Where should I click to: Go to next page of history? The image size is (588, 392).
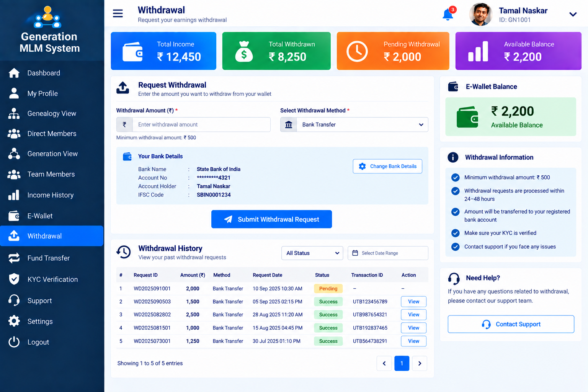[x=420, y=363]
